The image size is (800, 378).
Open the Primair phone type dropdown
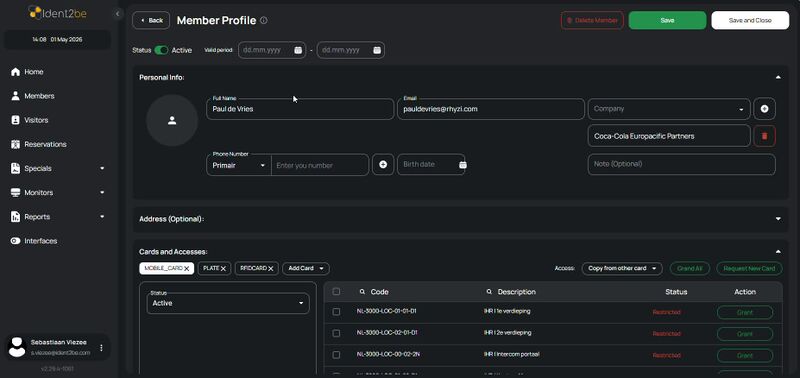[239, 165]
